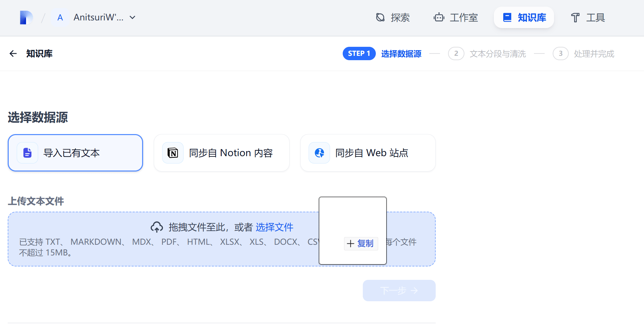Click the upload cloud icon above the drop zone
This screenshot has width=644, height=331.
click(156, 227)
